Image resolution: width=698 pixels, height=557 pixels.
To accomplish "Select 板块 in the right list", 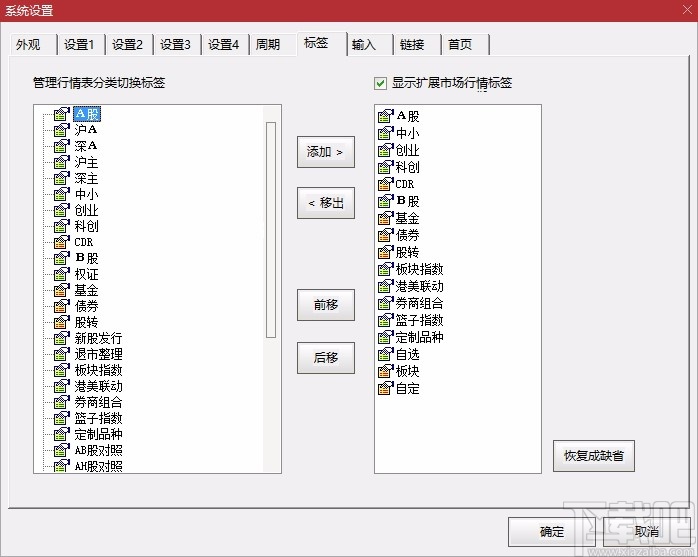I will tap(407, 371).
